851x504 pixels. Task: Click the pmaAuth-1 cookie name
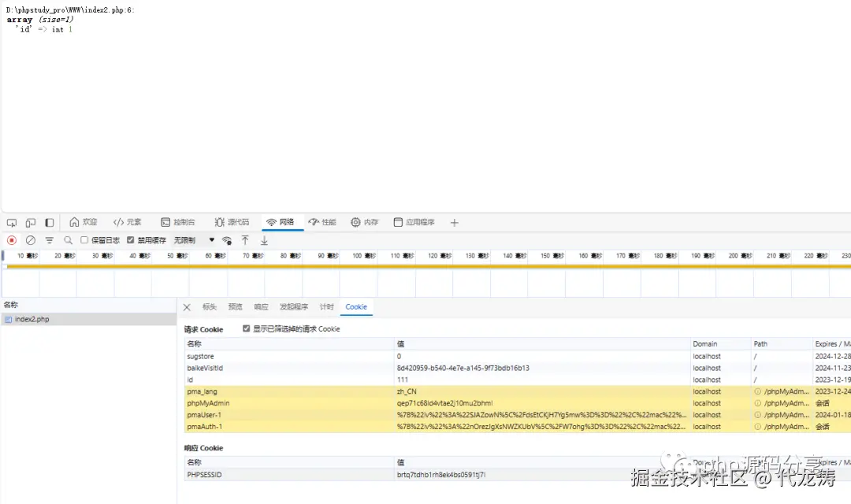205,427
